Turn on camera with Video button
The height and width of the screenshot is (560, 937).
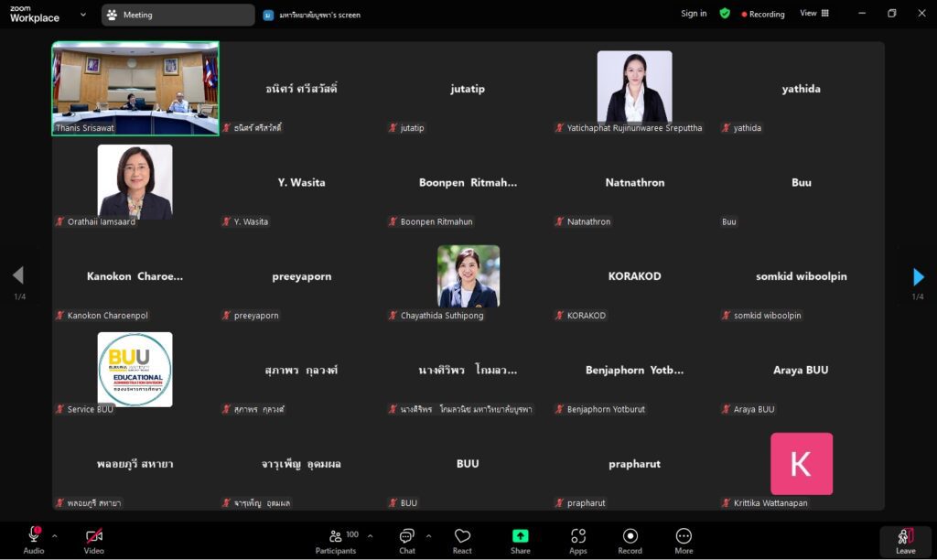click(x=93, y=537)
